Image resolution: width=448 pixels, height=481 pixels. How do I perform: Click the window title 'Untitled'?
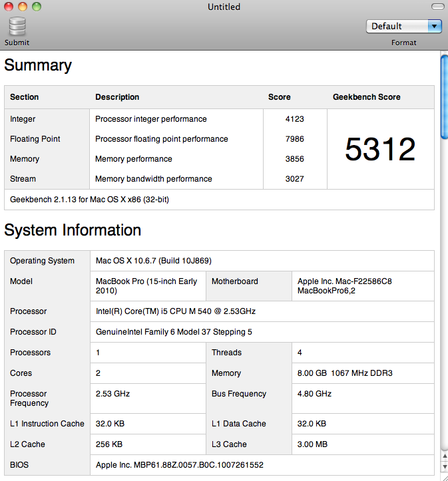point(224,7)
